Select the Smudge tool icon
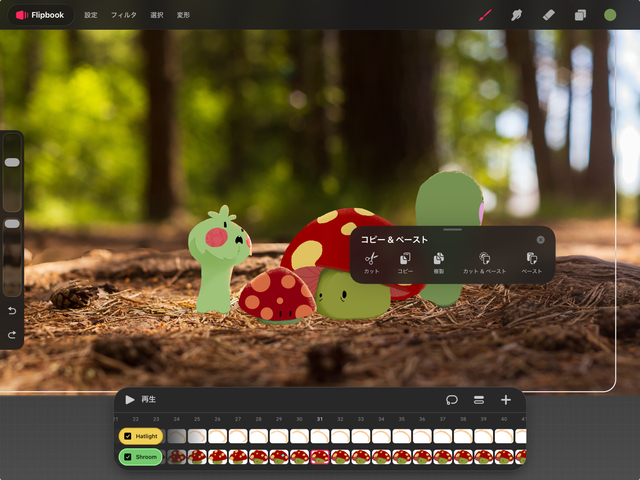The height and width of the screenshot is (480, 640). click(x=516, y=15)
